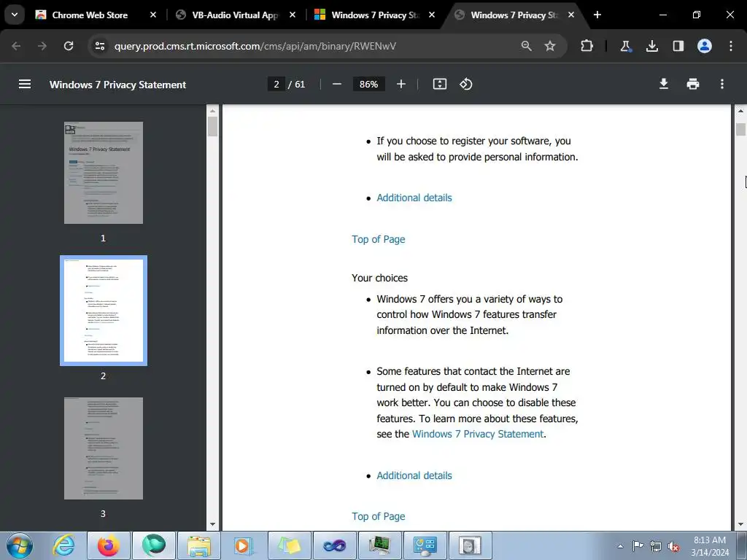
Task: Open the Windows Start menu
Action: tap(20, 545)
